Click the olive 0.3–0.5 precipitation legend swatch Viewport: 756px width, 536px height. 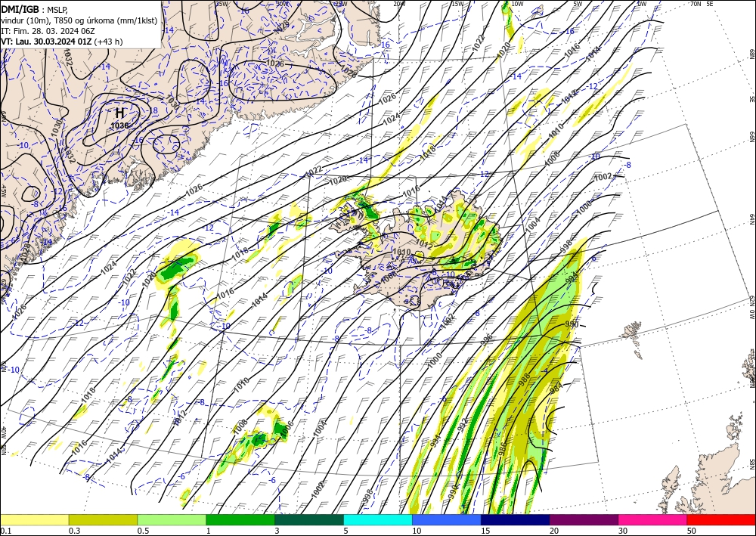point(103,519)
